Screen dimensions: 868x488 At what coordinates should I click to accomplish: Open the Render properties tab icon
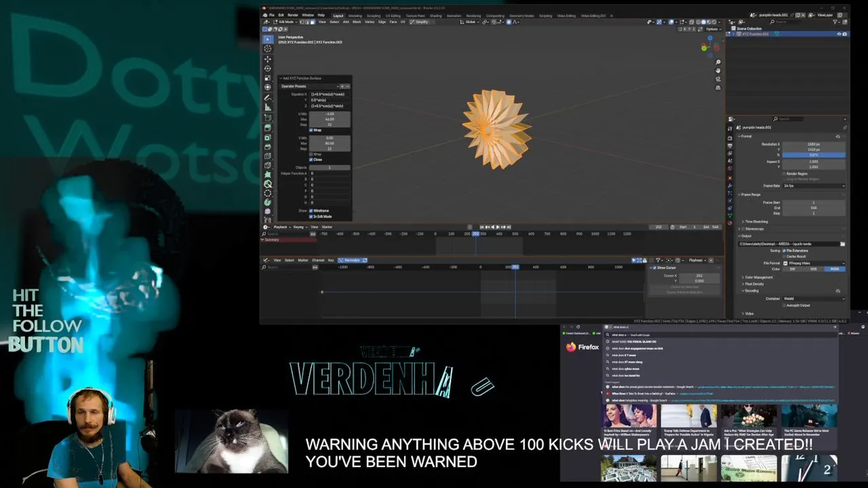point(730,138)
